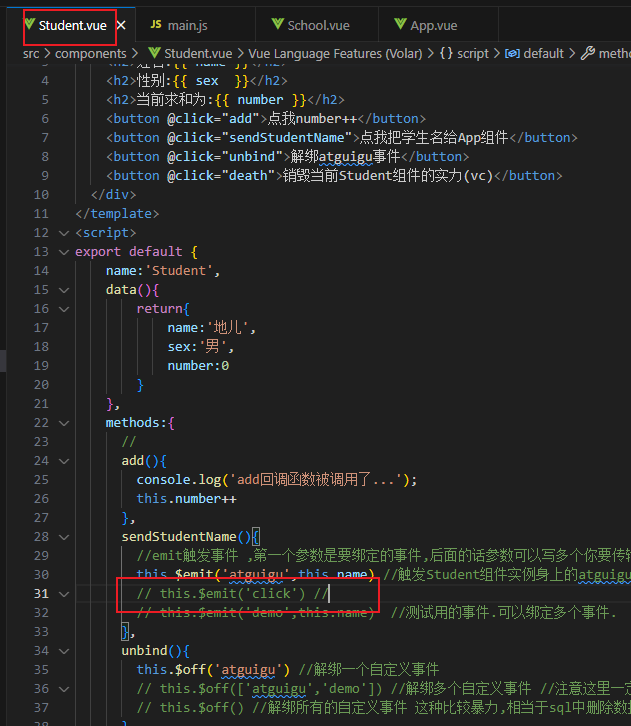Screen dimensions: 631x726
Task: Open the default breadcrumb segment
Action: coord(543,54)
